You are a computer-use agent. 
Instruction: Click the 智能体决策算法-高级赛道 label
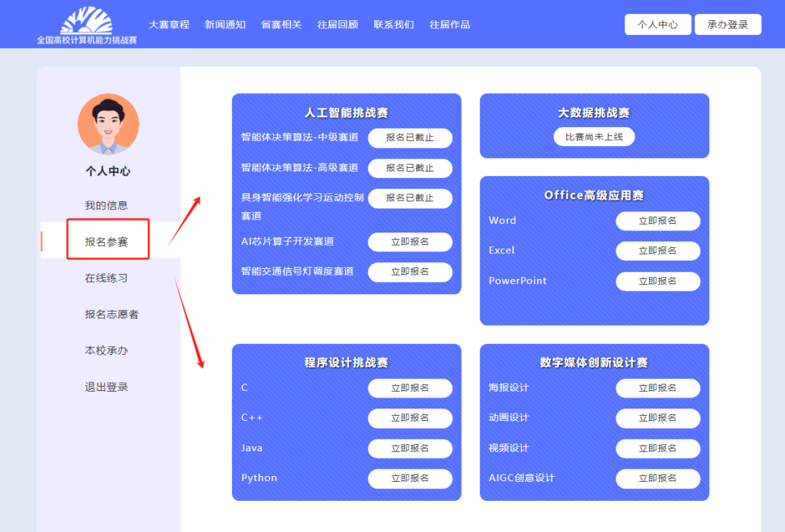click(x=300, y=167)
